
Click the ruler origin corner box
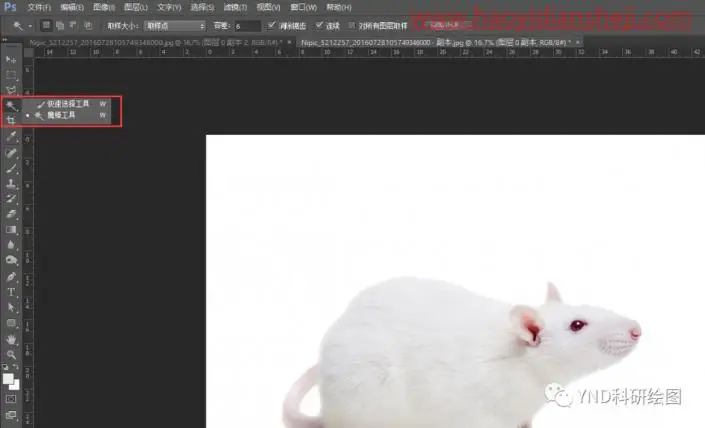point(29,53)
